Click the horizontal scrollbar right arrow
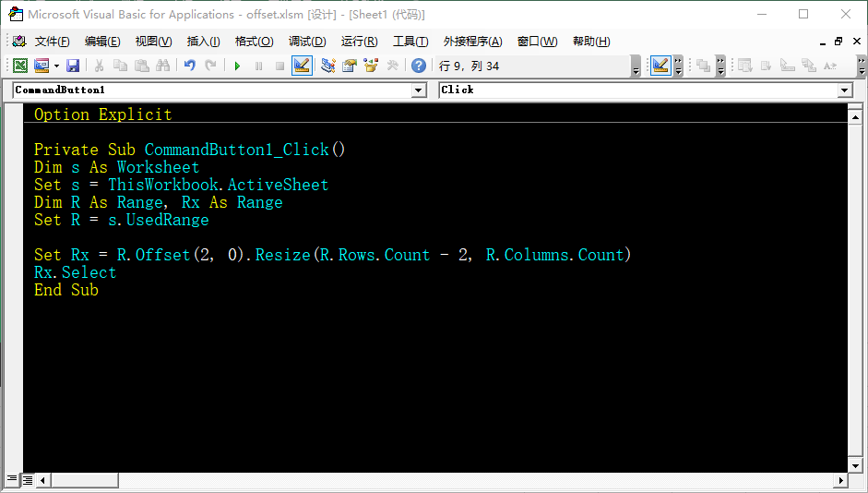This screenshot has width=868, height=493. [x=841, y=480]
